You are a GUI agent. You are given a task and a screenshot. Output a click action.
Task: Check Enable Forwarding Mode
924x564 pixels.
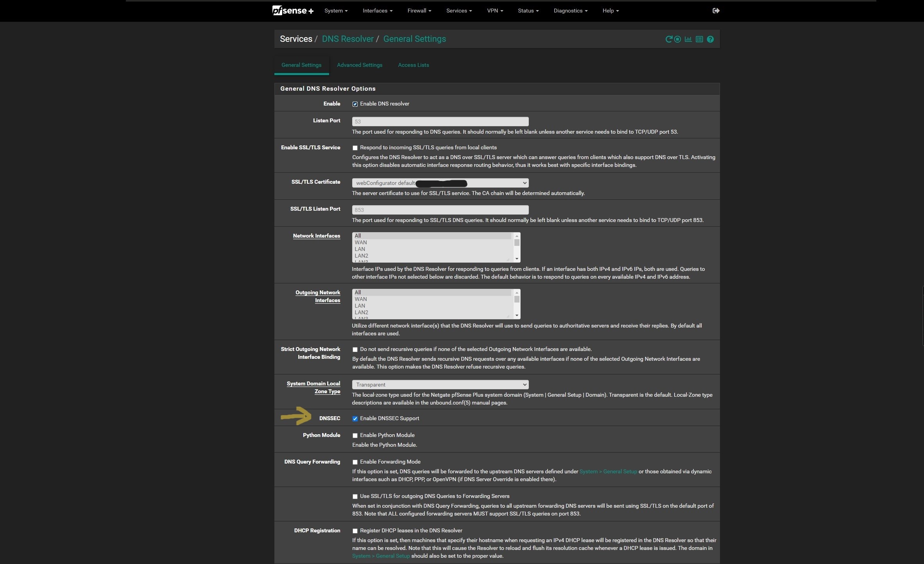(355, 462)
